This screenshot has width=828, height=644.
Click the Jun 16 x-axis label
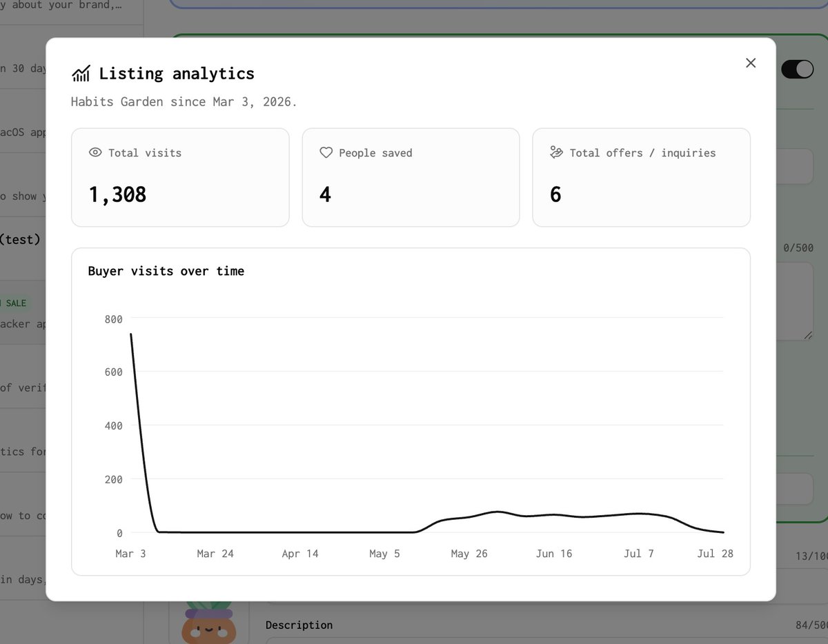554,553
